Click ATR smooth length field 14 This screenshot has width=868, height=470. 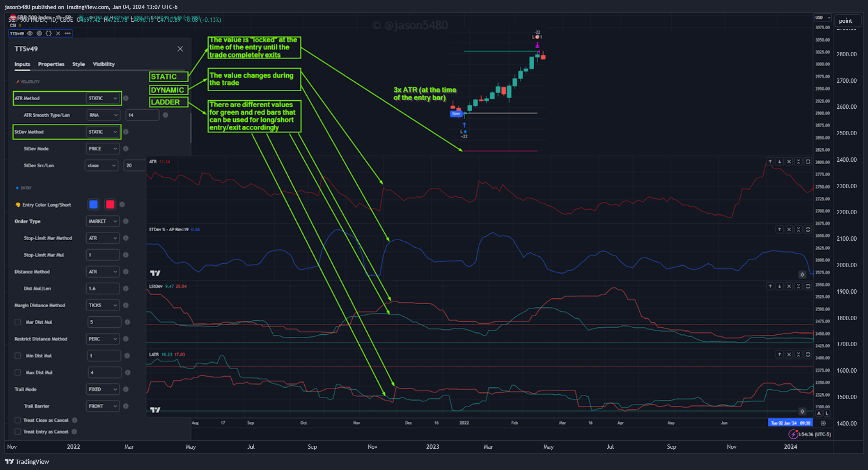click(x=142, y=115)
